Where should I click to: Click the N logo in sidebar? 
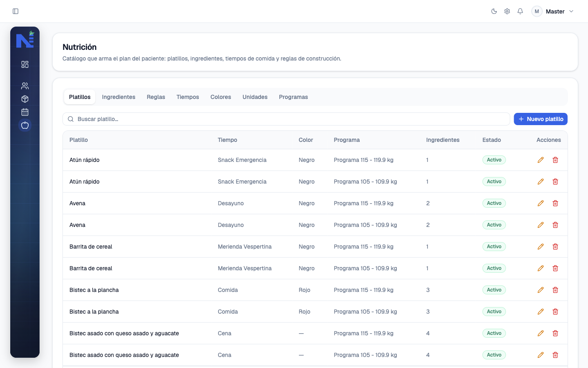click(25, 40)
